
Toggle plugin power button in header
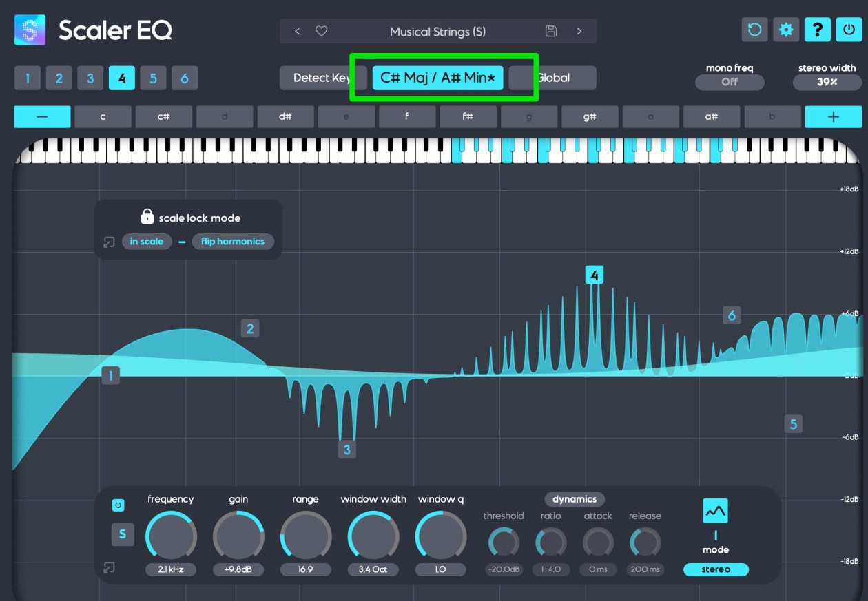point(849,30)
